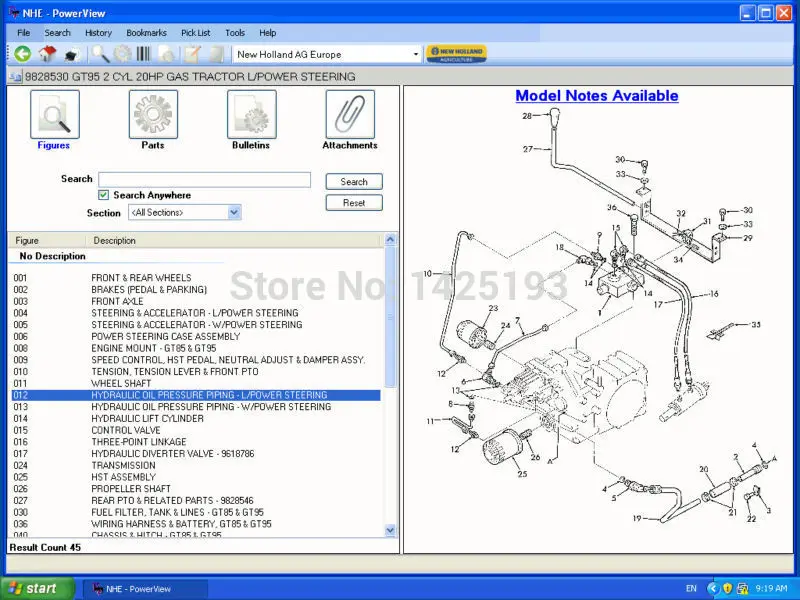The height and width of the screenshot is (600, 800).
Task: Open the New Holland AG Europe dropdown
Action: pos(416,54)
